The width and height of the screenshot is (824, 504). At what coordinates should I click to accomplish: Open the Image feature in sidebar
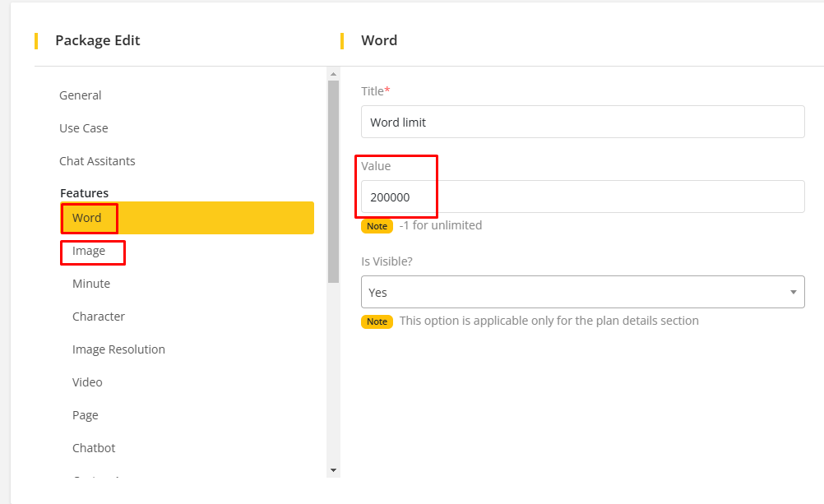(x=89, y=251)
